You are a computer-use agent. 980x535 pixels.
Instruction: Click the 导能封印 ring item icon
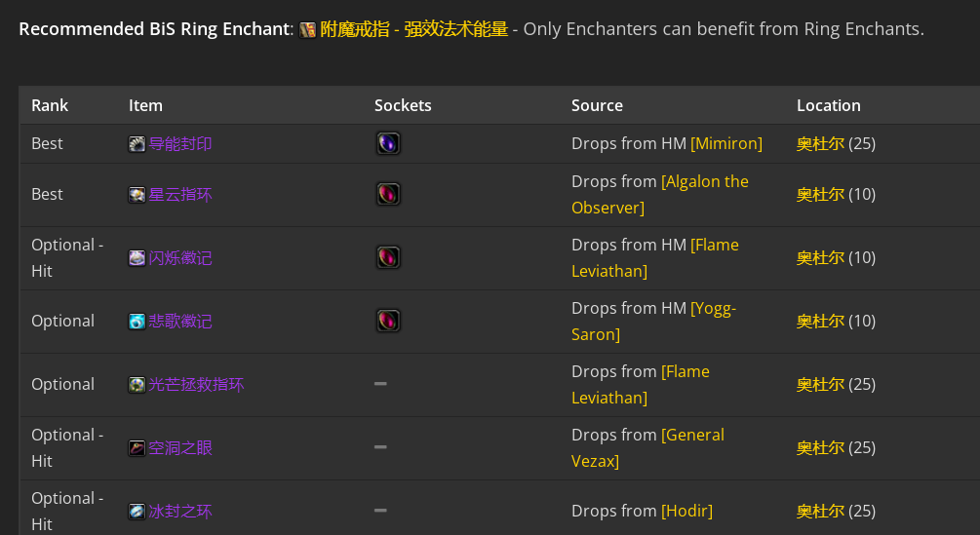coord(137,144)
